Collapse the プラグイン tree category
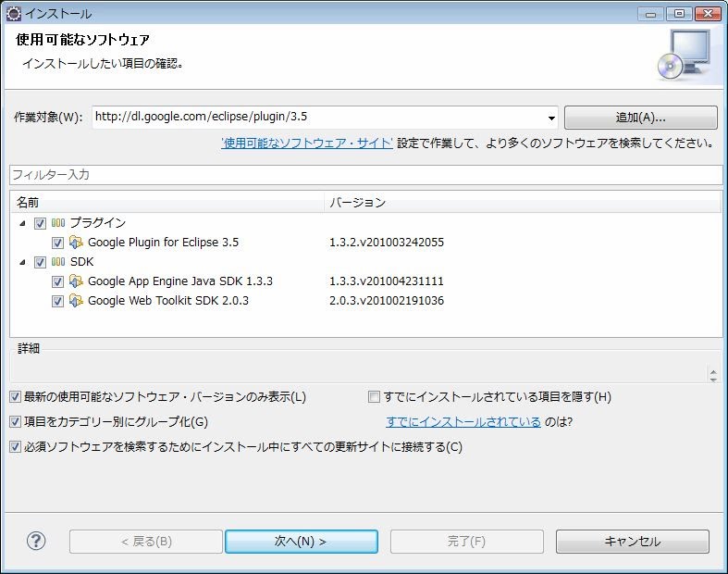728x574 pixels. [22, 223]
